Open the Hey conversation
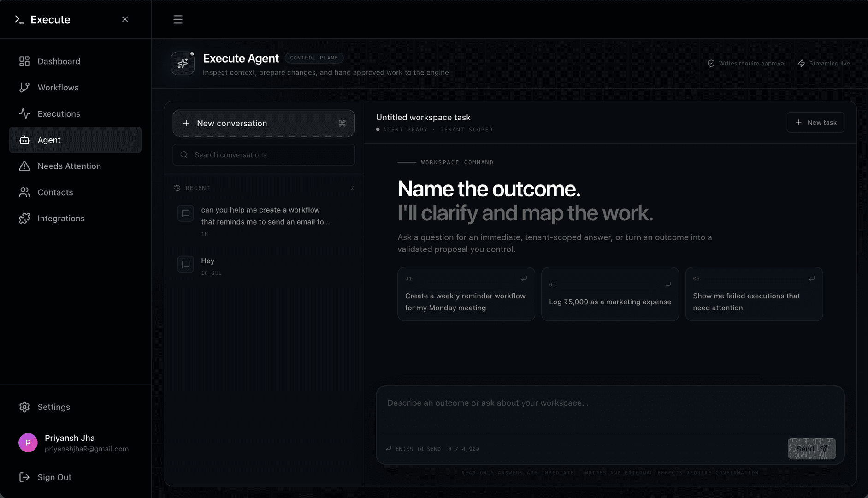This screenshot has height=498, width=868. coord(264,267)
